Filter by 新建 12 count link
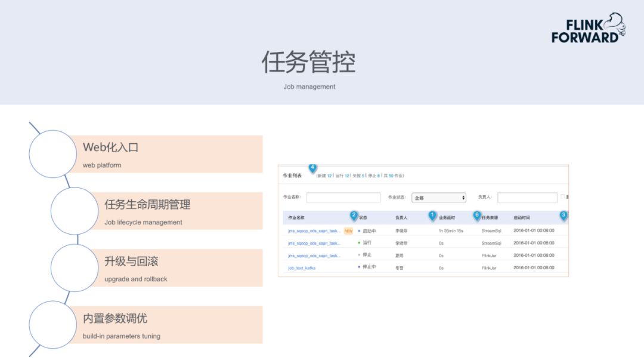644x363 pixels. click(x=324, y=176)
